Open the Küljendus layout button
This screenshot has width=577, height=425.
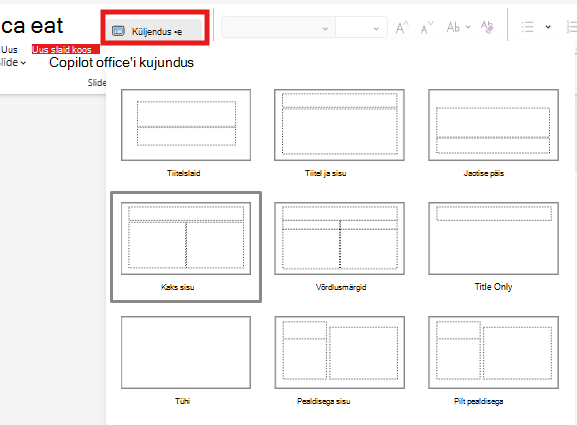click(x=154, y=31)
